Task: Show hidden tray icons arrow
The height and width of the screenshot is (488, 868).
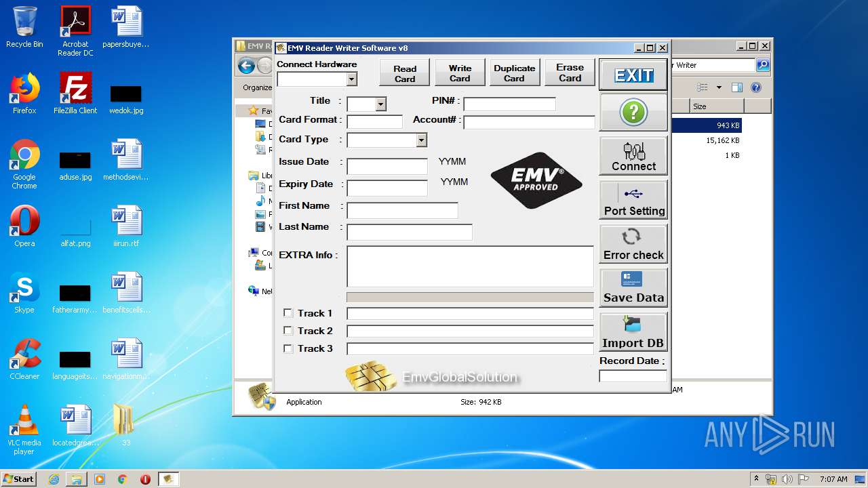Action: 757,479
